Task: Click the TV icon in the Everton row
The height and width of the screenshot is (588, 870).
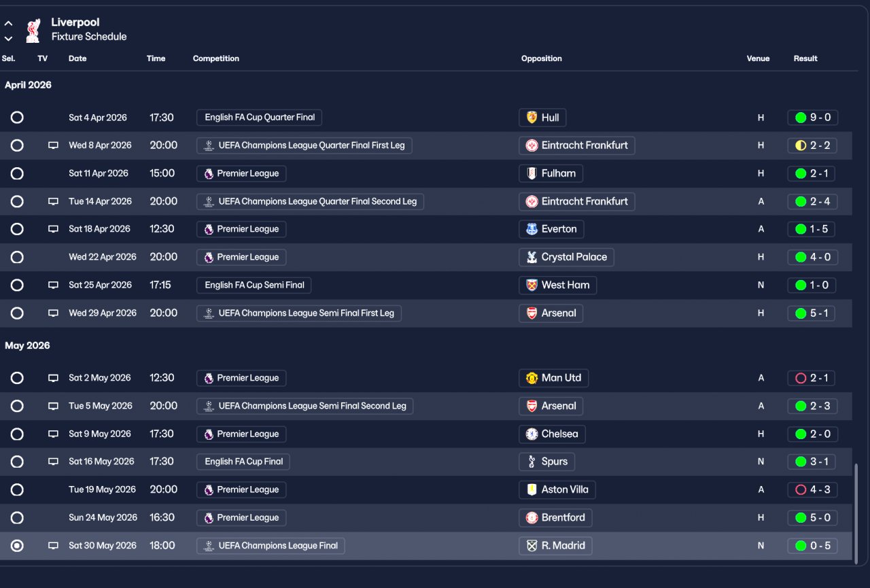Action: (53, 229)
